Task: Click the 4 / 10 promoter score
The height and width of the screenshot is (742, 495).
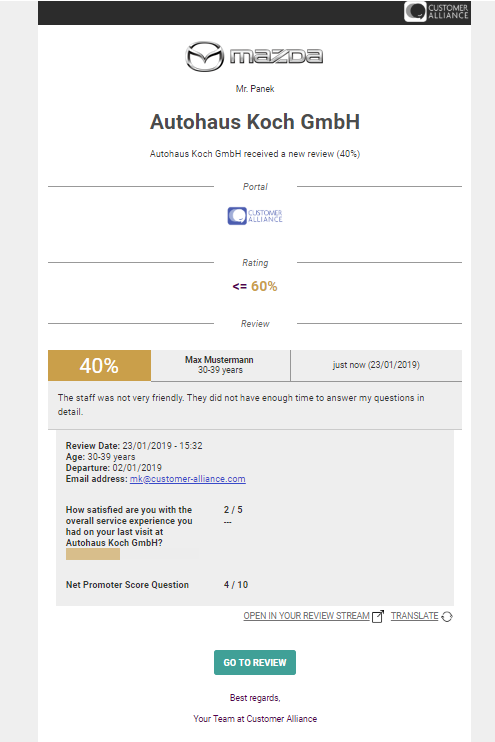Action: point(236,585)
